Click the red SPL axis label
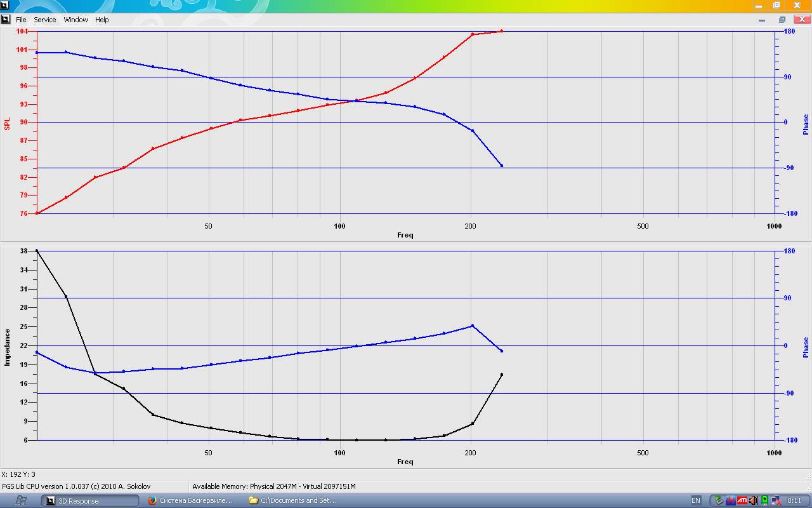The image size is (812, 508). tap(8, 123)
